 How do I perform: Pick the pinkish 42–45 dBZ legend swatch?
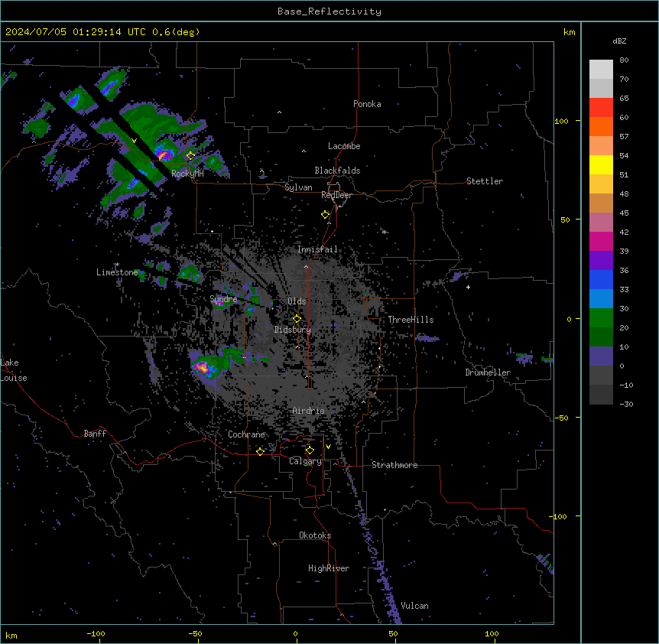coord(601,223)
